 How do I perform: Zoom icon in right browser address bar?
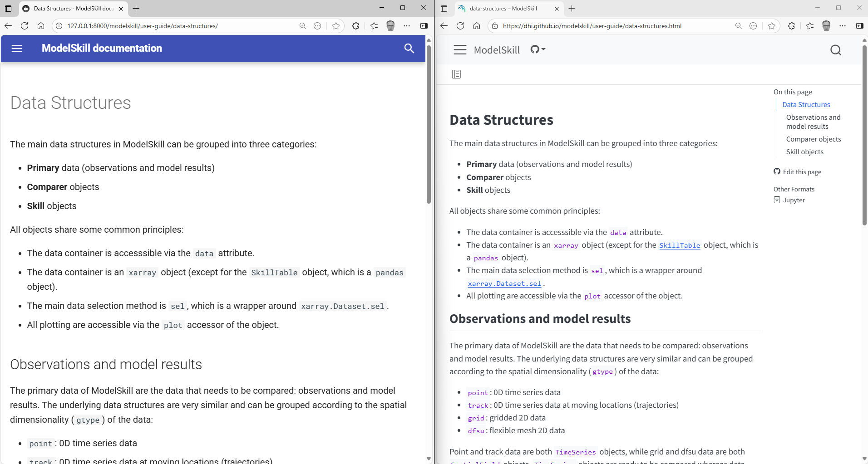pos(739,26)
